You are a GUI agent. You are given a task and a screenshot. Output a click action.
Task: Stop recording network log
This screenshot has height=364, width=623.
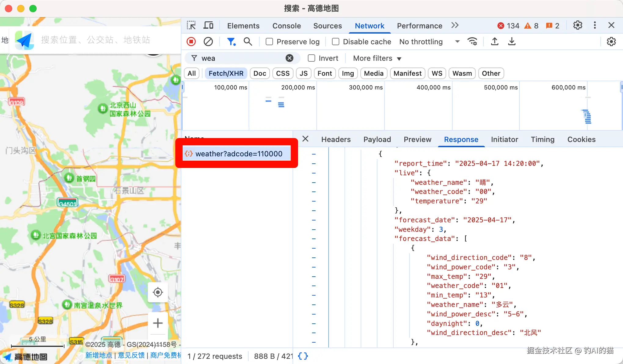pyautogui.click(x=191, y=42)
